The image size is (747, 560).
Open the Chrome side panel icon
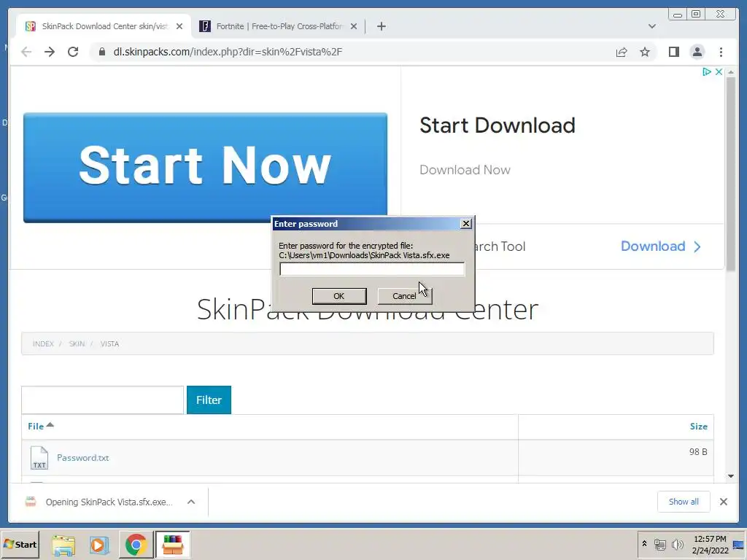(x=673, y=52)
